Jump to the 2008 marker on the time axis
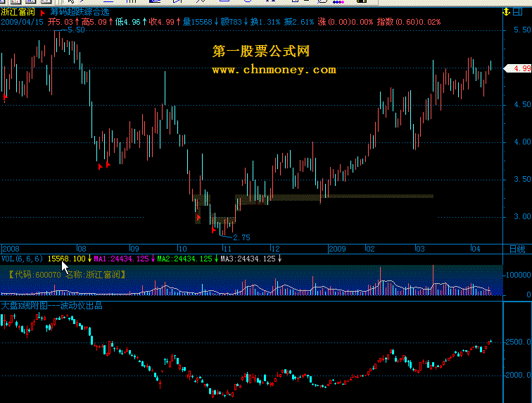This screenshot has height=403, width=532. point(11,249)
